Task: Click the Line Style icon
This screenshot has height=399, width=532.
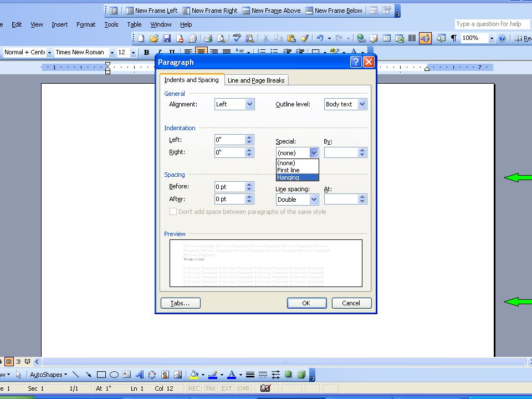Action: (x=250, y=375)
